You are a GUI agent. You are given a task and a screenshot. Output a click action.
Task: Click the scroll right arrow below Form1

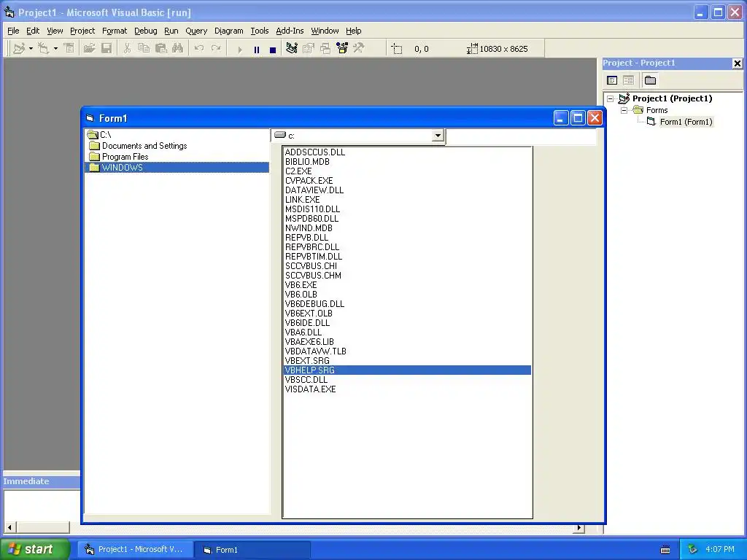click(x=578, y=528)
